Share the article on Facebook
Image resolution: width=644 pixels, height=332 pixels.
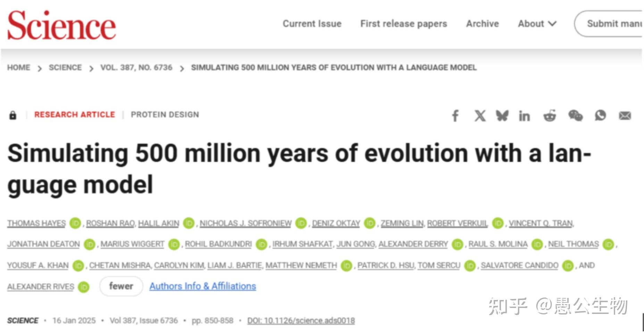pyautogui.click(x=455, y=116)
